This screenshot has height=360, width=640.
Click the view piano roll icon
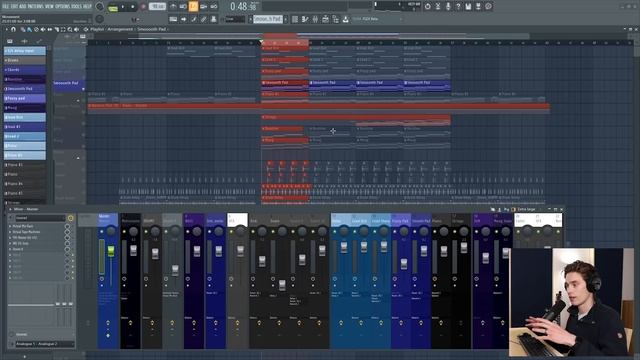(305, 19)
